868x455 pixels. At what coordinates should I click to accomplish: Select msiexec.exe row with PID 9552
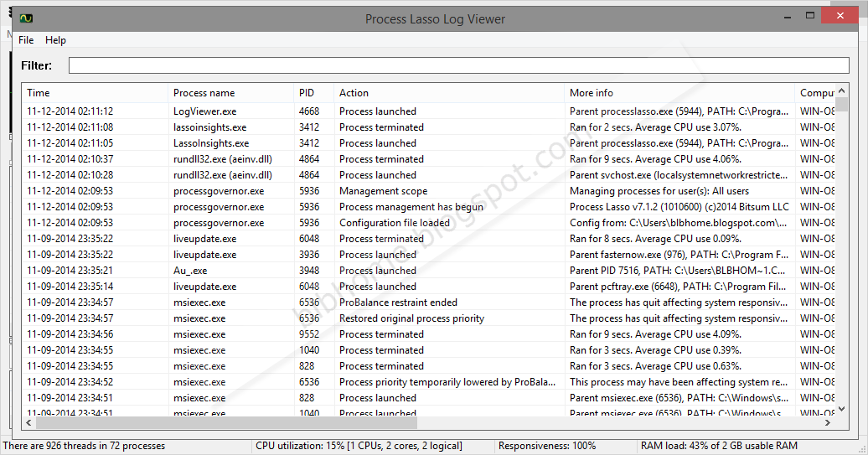point(428,334)
